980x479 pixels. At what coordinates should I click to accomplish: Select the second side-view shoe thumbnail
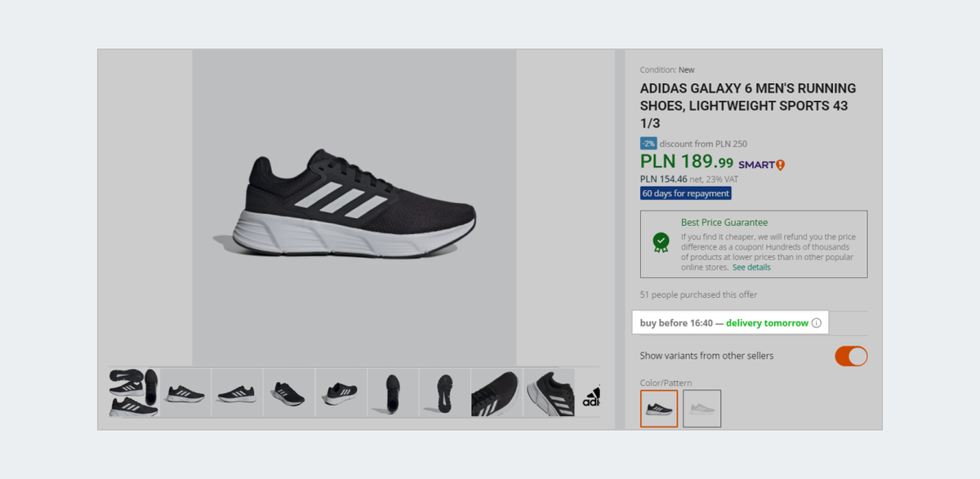coord(237,393)
